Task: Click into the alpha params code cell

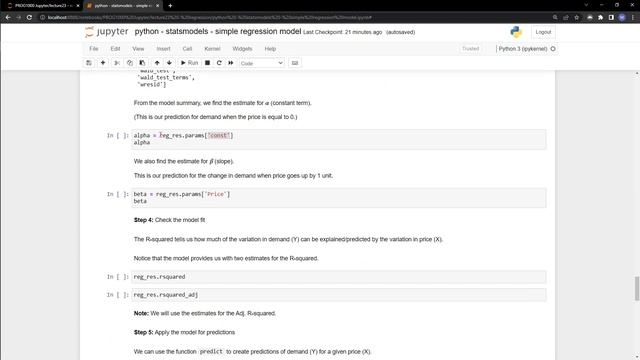Action: (339, 139)
